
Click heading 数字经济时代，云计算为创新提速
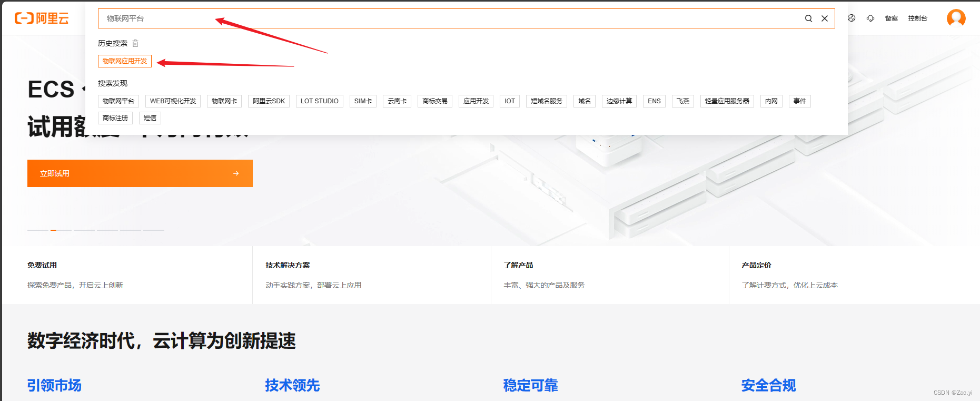click(x=162, y=341)
